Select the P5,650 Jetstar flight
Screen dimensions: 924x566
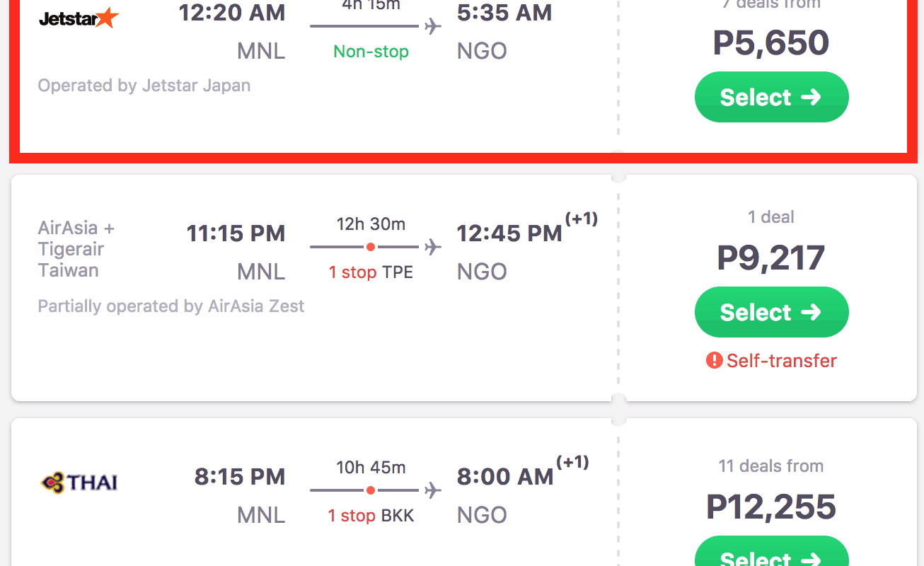click(x=771, y=97)
